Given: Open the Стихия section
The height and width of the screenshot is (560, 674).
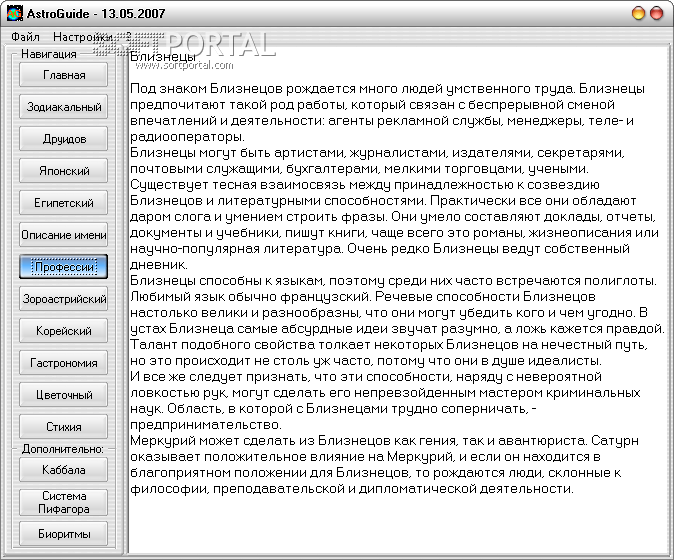Looking at the screenshot, I should point(64,427).
